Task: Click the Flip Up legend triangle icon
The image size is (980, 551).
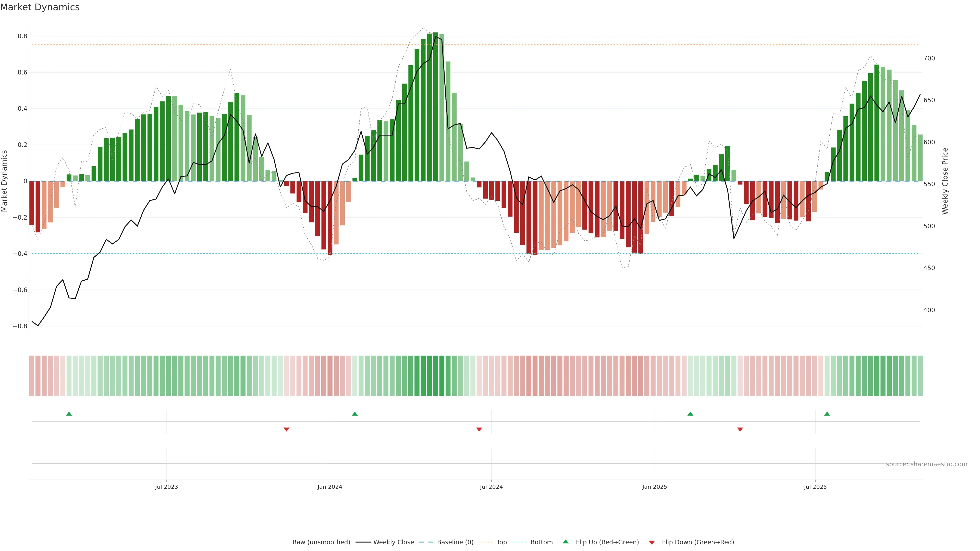Action: [566, 542]
